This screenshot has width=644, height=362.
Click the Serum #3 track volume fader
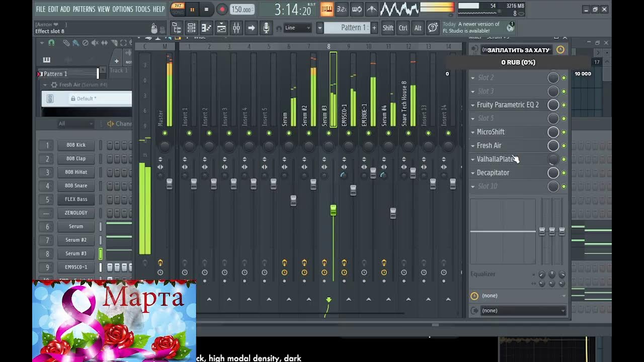pyautogui.click(x=333, y=210)
